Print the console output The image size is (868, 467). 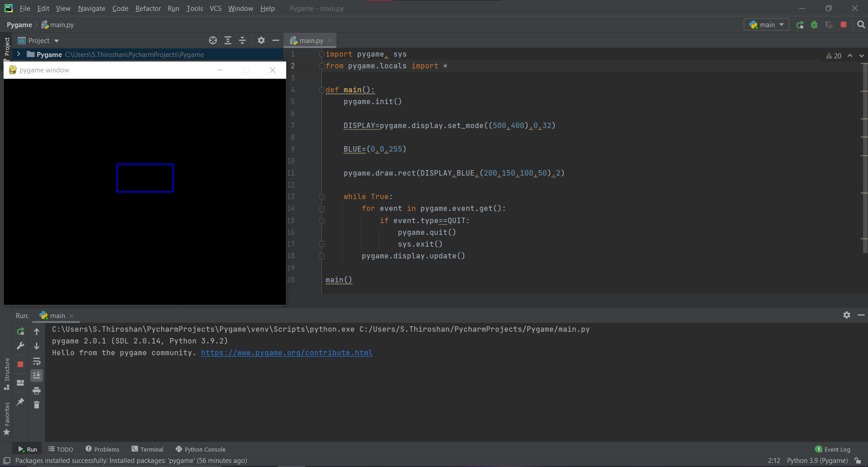pos(37,390)
